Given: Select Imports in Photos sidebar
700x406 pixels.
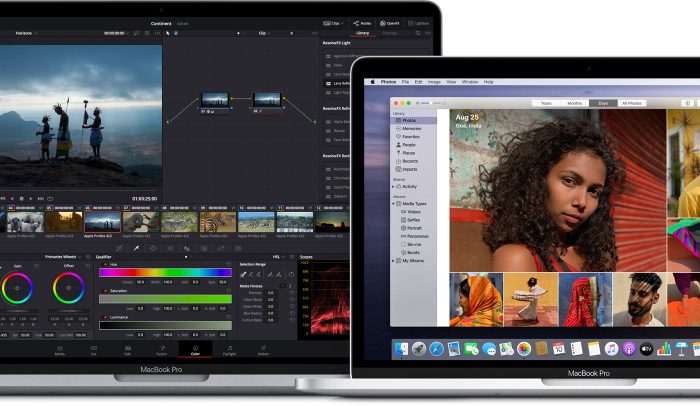Looking at the screenshot, I should pos(407,169).
